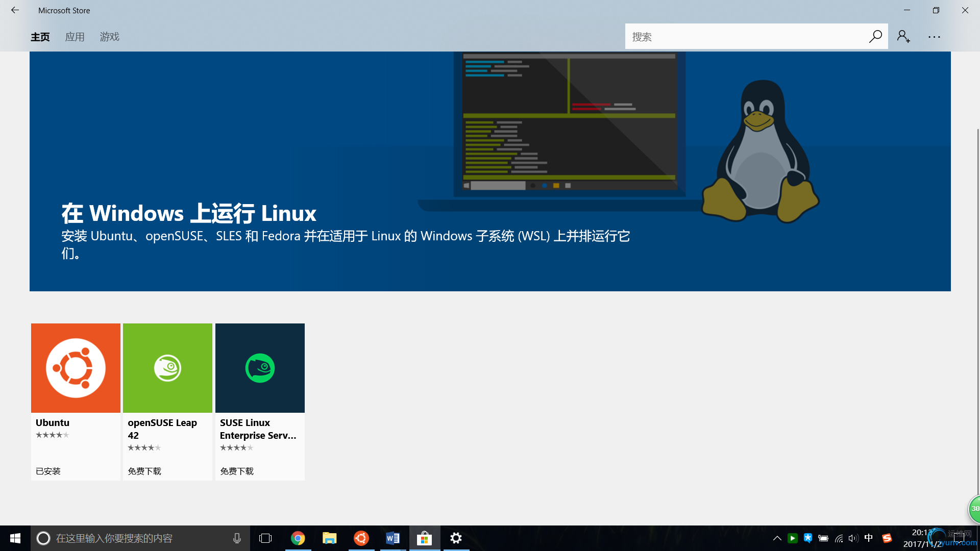Open Microsoft Word from the taskbar
980x551 pixels.
coord(393,538)
